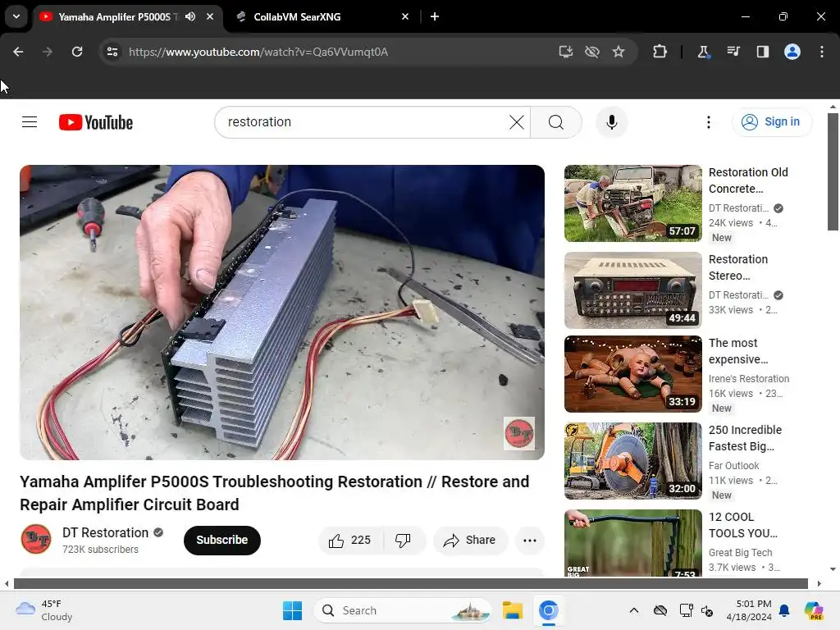This screenshot has height=630, width=840.
Task: Click Great Big Tech channel name
Action: 741,552
